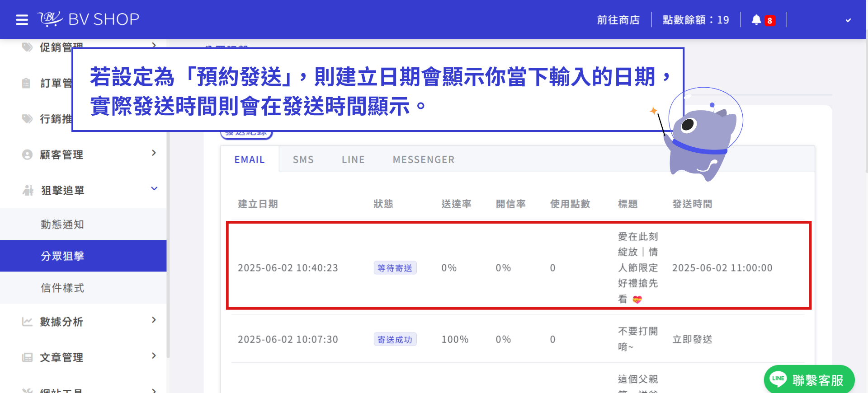Click the 訂單管理 clipboard icon
The height and width of the screenshot is (393, 868).
pos(26,83)
